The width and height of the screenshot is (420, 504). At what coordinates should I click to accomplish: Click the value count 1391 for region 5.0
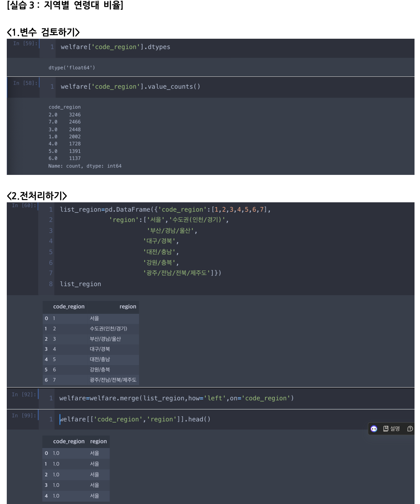75,151
